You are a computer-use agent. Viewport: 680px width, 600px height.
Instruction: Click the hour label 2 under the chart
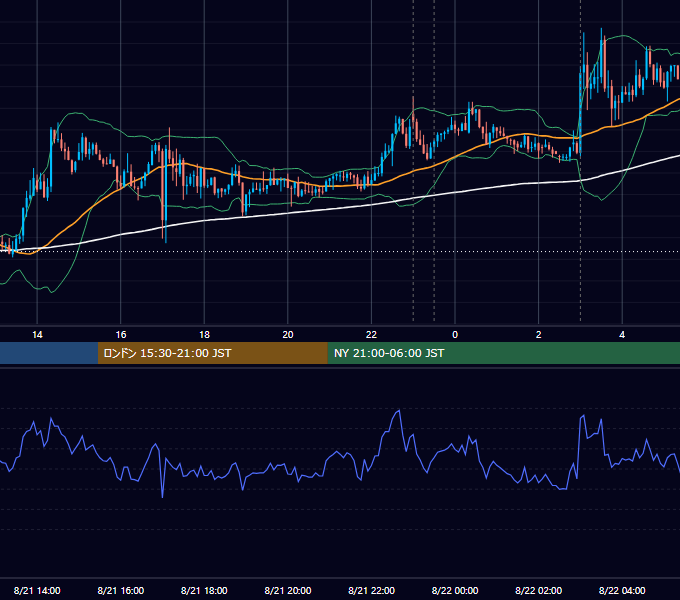(539, 335)
